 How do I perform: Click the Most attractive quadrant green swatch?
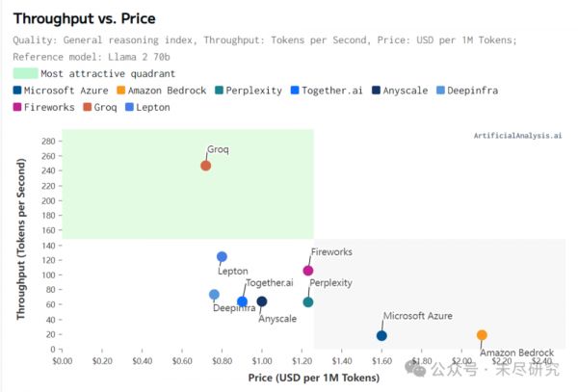[26, 73]
